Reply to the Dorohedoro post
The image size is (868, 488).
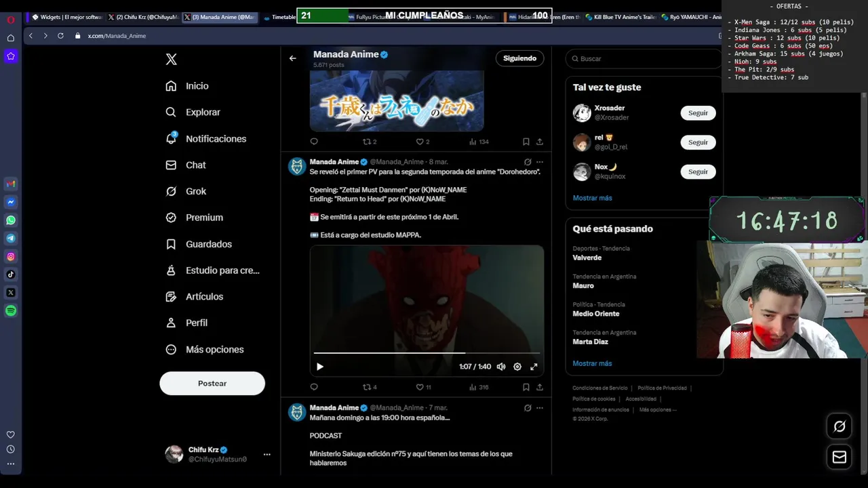314,387
